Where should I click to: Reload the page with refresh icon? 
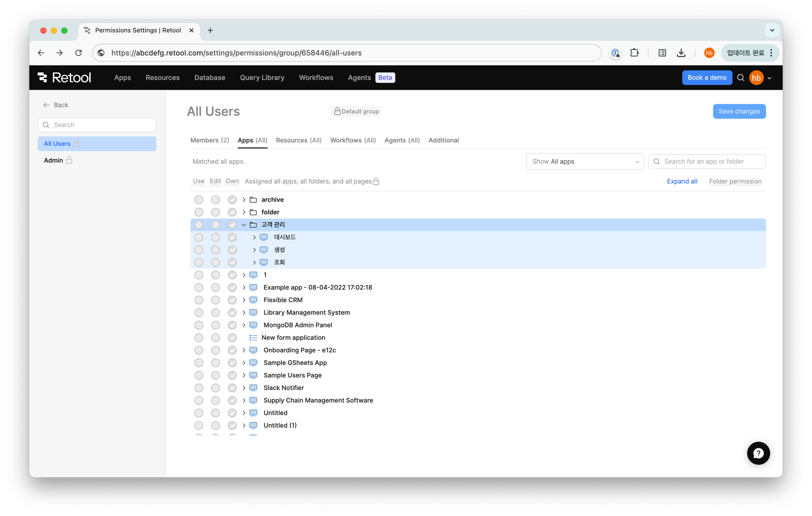[x=78, y=53]
